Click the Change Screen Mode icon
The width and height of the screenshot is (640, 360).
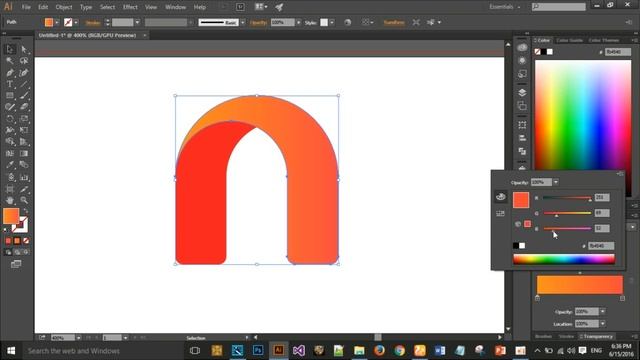[x=16, y=264]
